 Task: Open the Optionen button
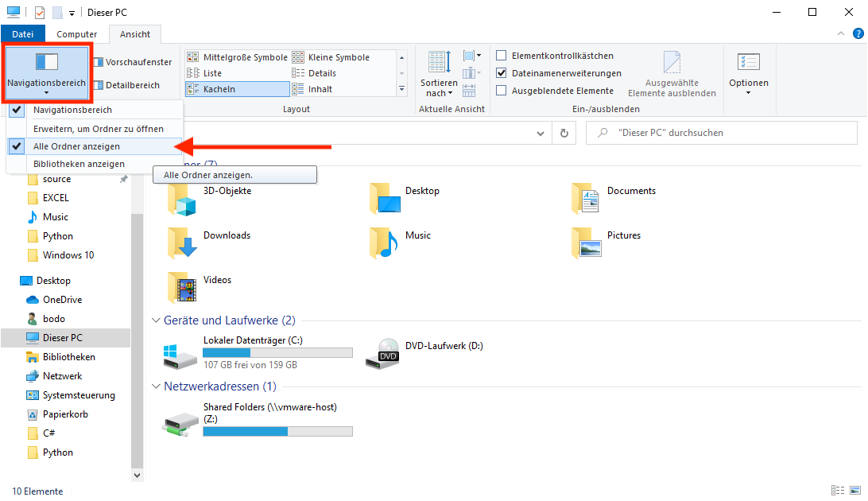pyautogui.click(x=748, y=73)
